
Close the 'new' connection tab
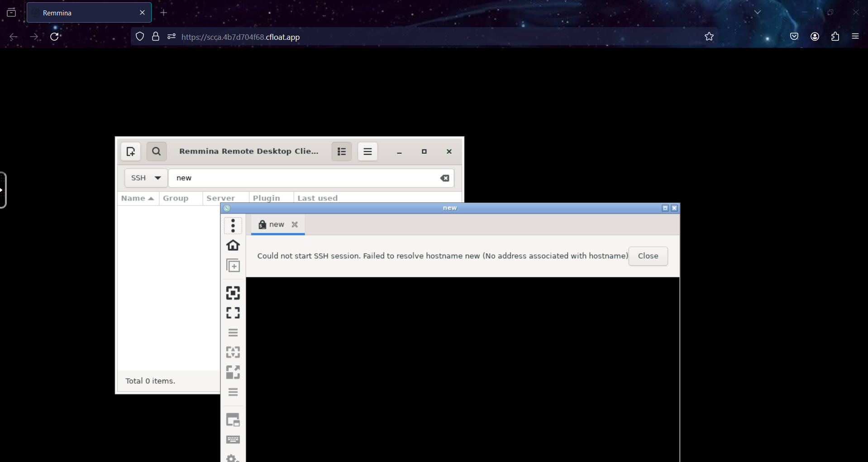pyautogui.click(x=295, y=224)
